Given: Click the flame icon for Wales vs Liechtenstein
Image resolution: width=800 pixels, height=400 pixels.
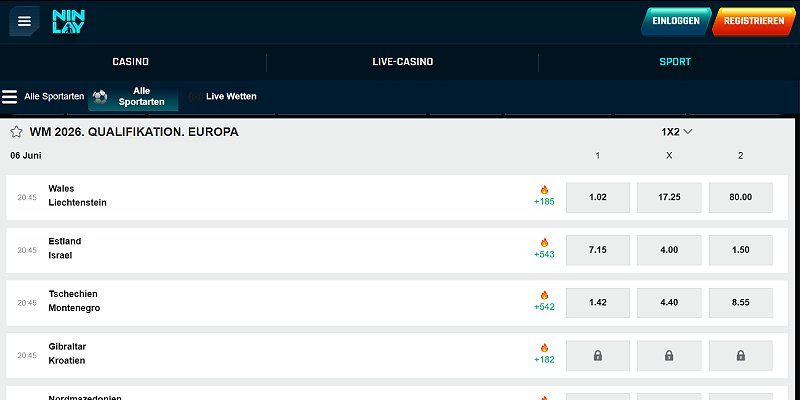Looking at the screenshot, I should (x=544, y=190).
